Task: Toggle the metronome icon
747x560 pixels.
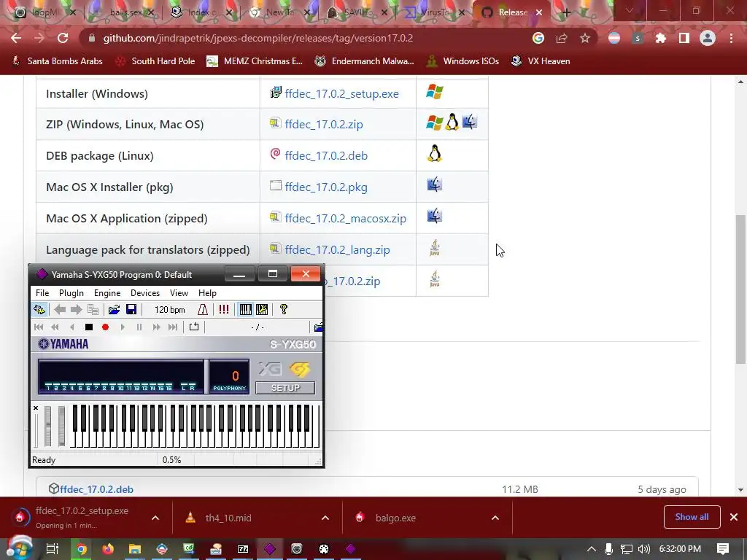Action: 203,310
